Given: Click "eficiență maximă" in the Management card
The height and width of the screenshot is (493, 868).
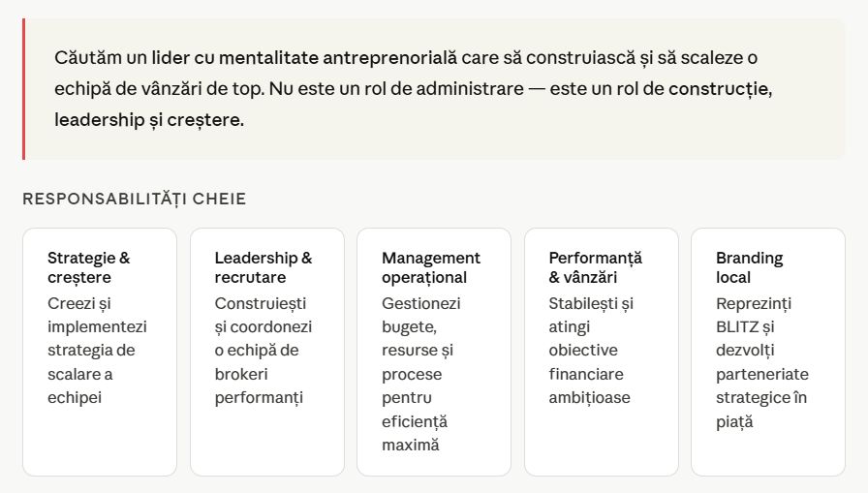Looking at the screenshot, I should click(x=414, y=433).
